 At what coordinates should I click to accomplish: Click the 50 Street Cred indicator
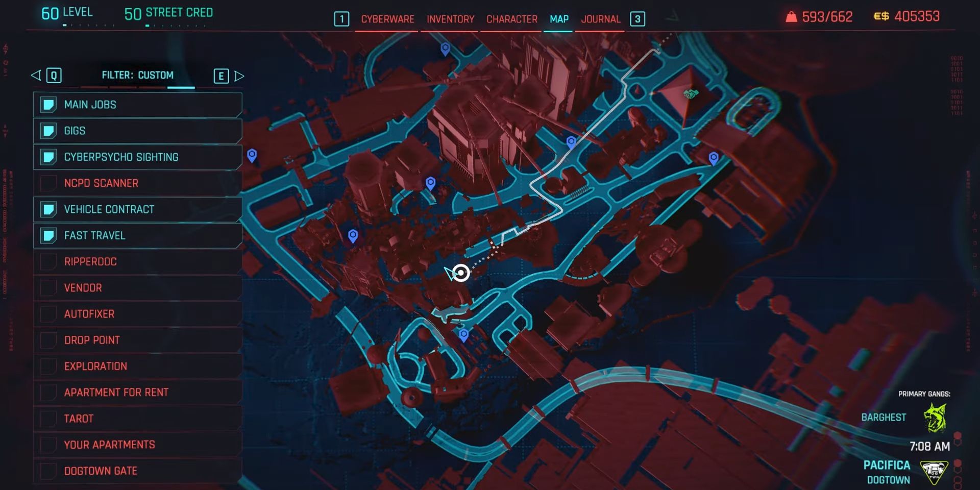(x=168, y=13)
